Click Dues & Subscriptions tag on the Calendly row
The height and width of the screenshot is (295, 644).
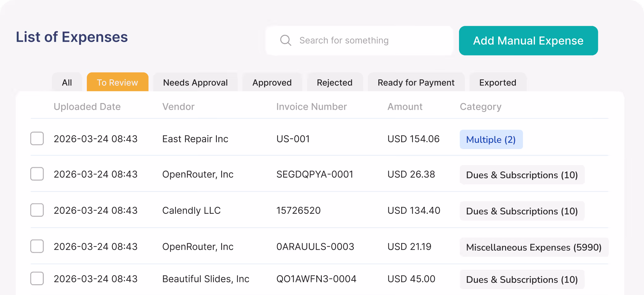coord(522,211)
